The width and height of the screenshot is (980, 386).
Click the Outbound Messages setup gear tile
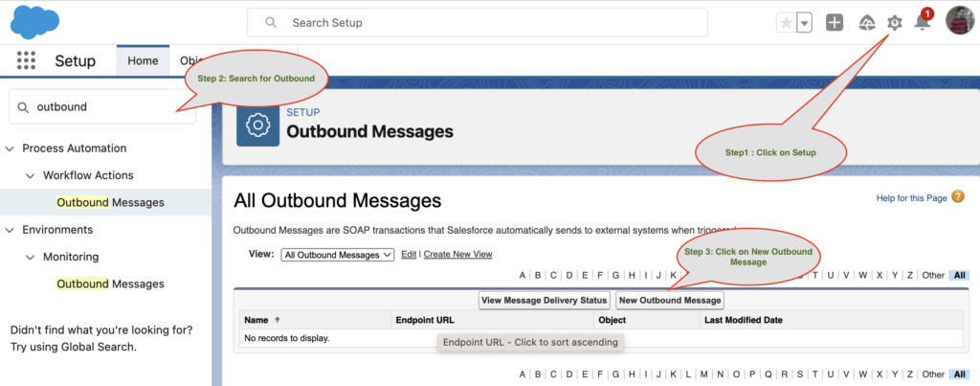coord(257,125)
